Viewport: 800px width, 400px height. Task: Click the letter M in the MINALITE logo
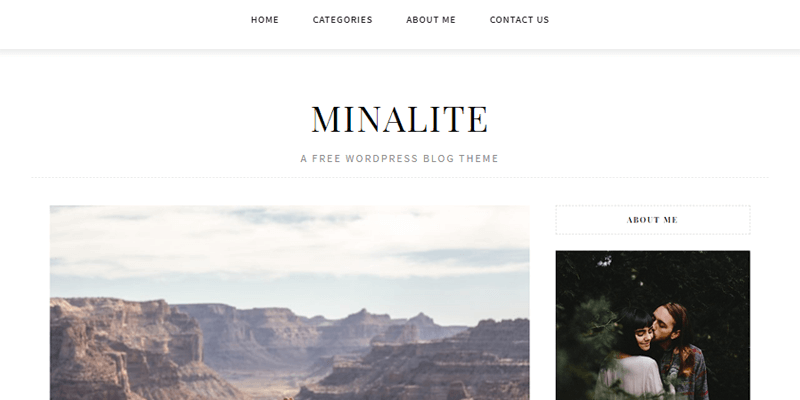tap(327, 119)
